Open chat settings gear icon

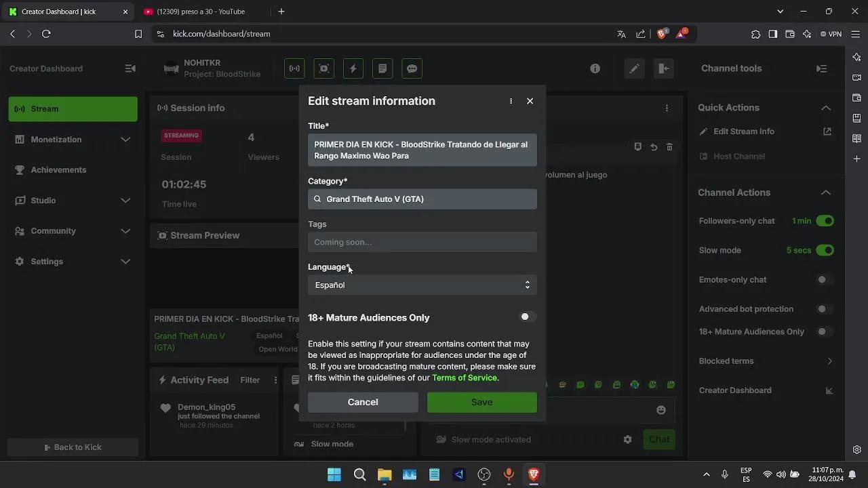pos(627,439)
